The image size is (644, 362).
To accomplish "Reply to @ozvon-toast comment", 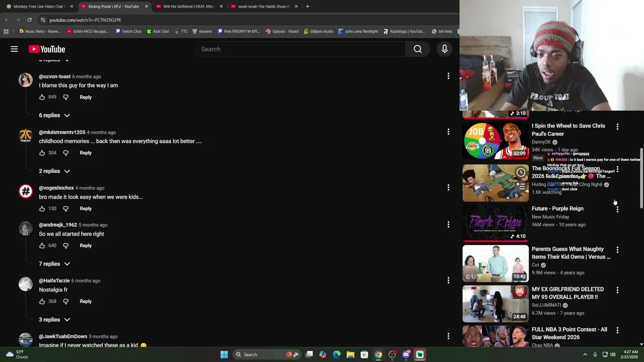I will pos(86,97).
